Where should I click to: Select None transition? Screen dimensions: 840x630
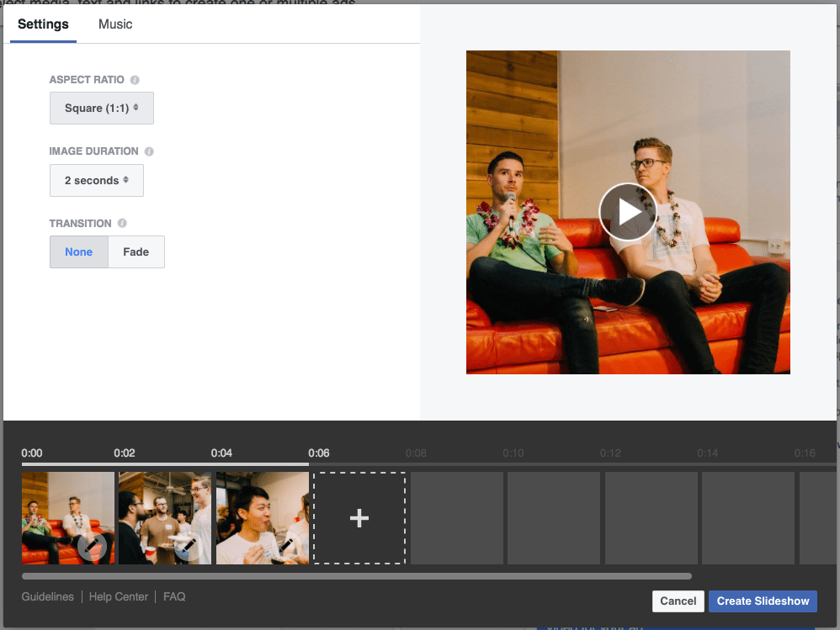[79, 252]
